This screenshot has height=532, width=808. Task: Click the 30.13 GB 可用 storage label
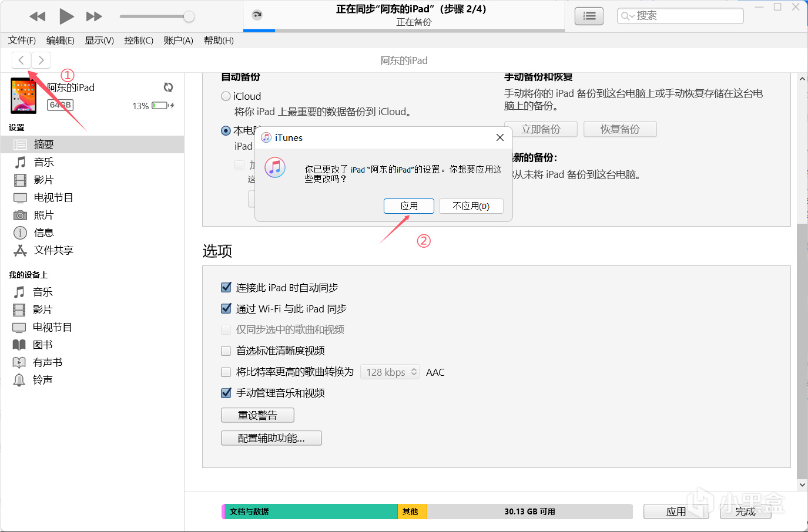(529, 511)
